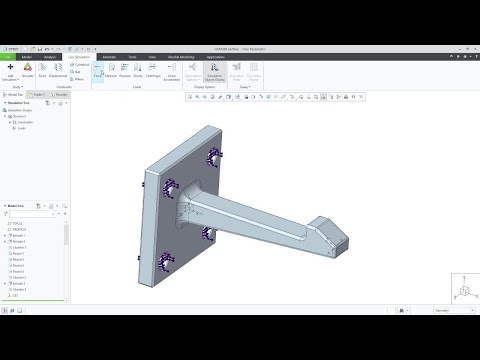Open the Favorites navigator tab

pos(59,95)
